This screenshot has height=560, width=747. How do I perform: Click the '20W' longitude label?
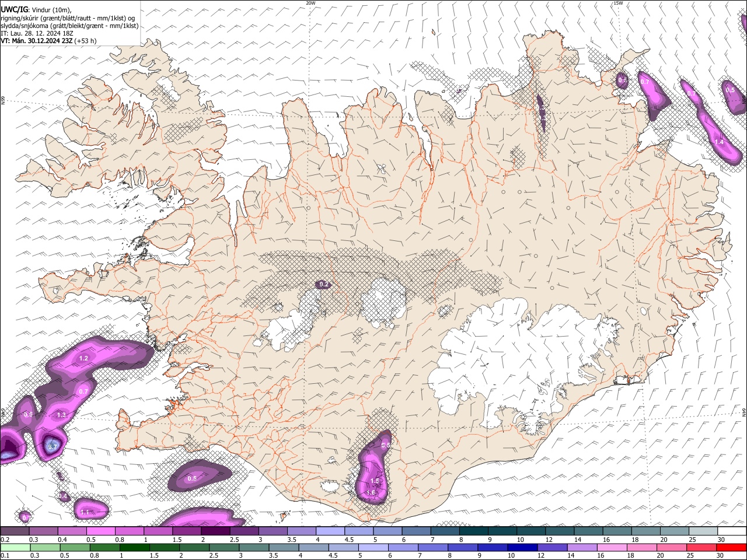(310, 3)
